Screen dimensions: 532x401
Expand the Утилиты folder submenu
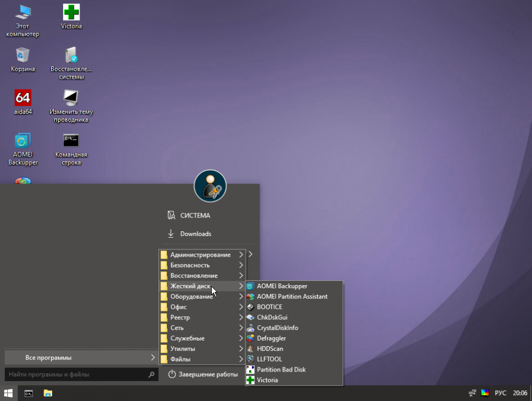tap(202, 349)
